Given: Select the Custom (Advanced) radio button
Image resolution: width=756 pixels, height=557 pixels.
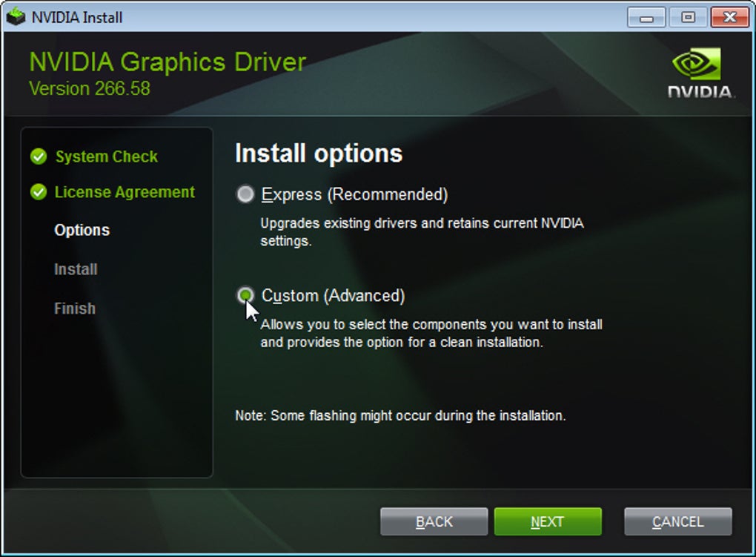Looking at the screenshot, I should (245, 295).
